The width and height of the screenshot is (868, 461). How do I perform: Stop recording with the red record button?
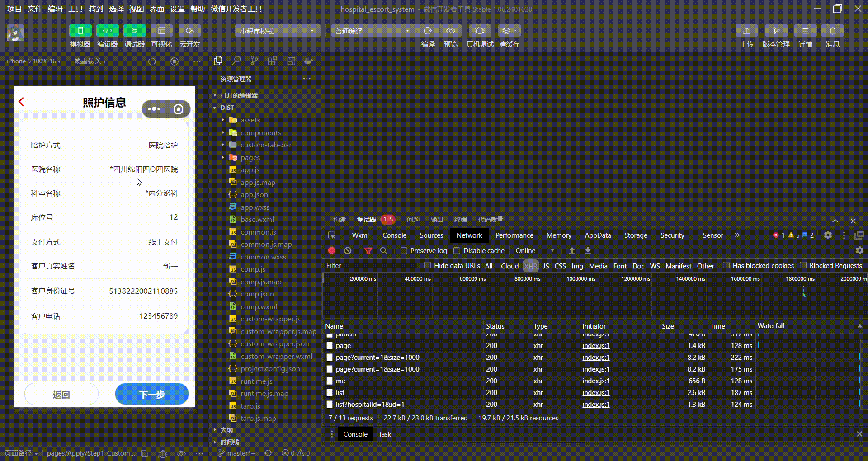click(331, 250)
